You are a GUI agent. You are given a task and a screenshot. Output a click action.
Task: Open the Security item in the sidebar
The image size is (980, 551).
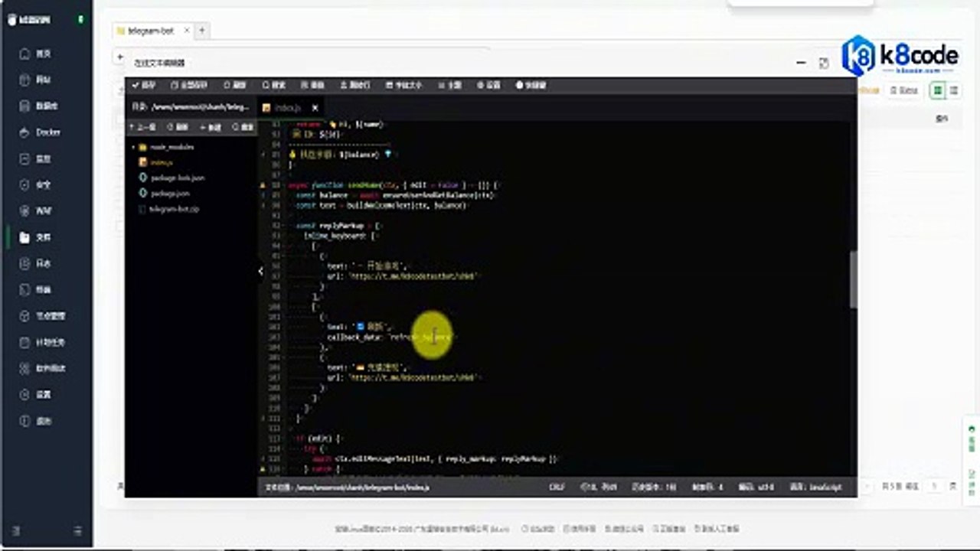pos(35,184)
